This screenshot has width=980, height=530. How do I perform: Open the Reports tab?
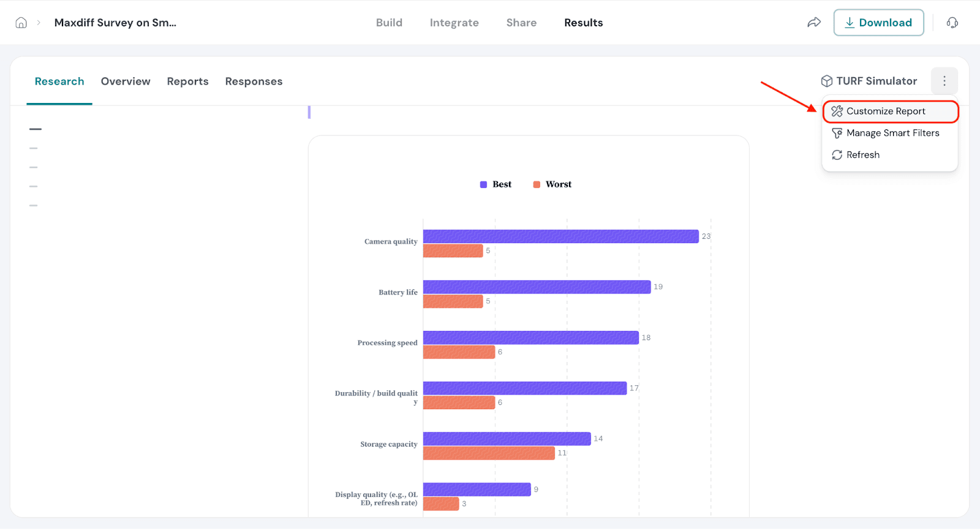pos(187,81)
